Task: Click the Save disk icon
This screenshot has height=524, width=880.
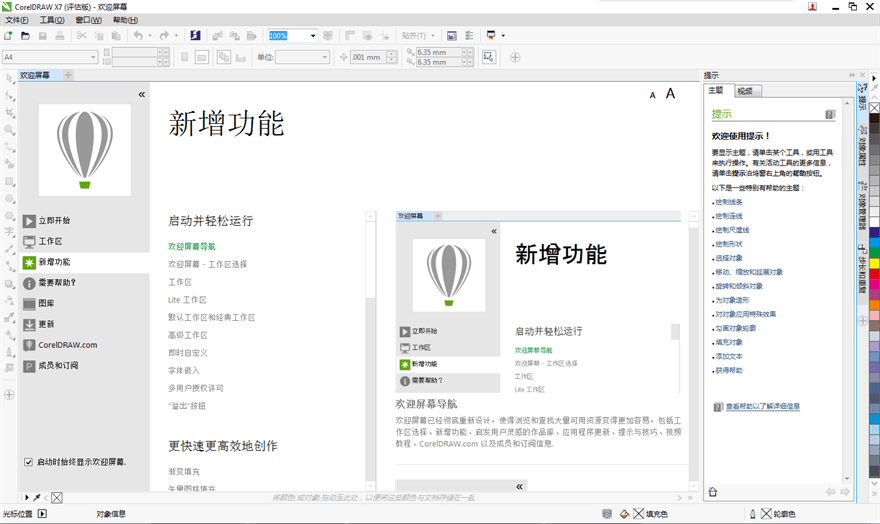Action: (43, 35)
